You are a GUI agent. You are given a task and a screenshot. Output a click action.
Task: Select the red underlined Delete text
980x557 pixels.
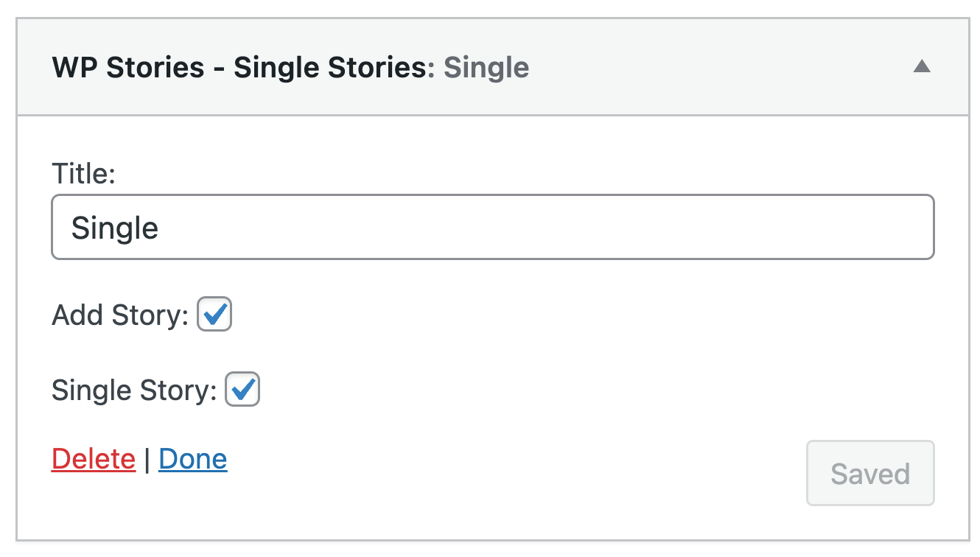click(x=94, y=458)
